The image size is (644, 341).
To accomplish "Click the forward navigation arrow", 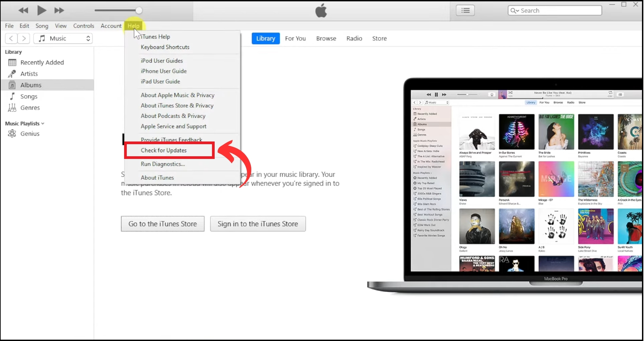I will tap(24, 39).
